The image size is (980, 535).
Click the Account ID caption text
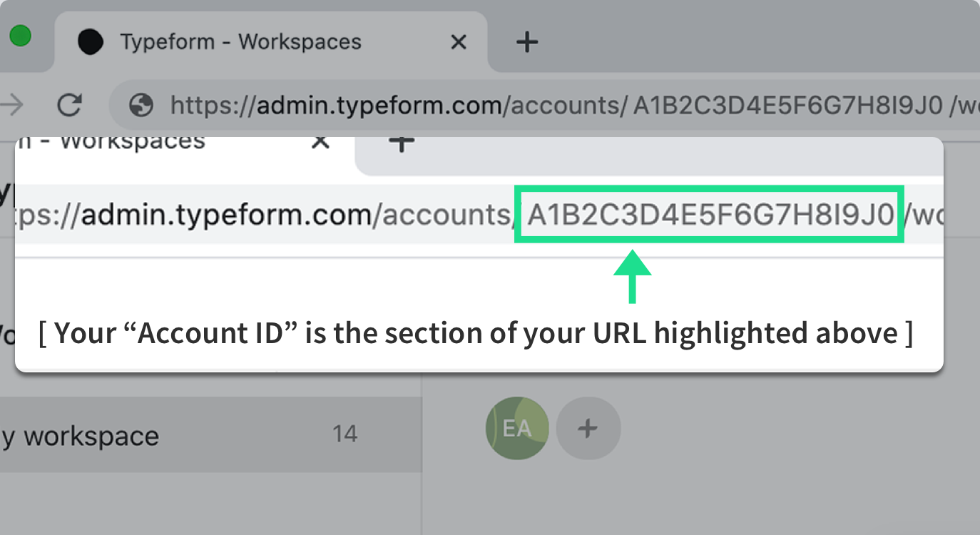pos(475,333)
